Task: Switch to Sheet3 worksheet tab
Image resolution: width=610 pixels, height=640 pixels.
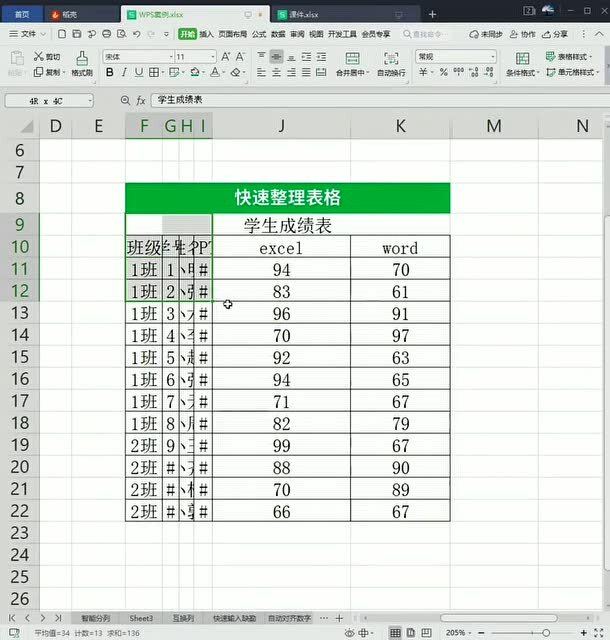Action: pos(141,618)
